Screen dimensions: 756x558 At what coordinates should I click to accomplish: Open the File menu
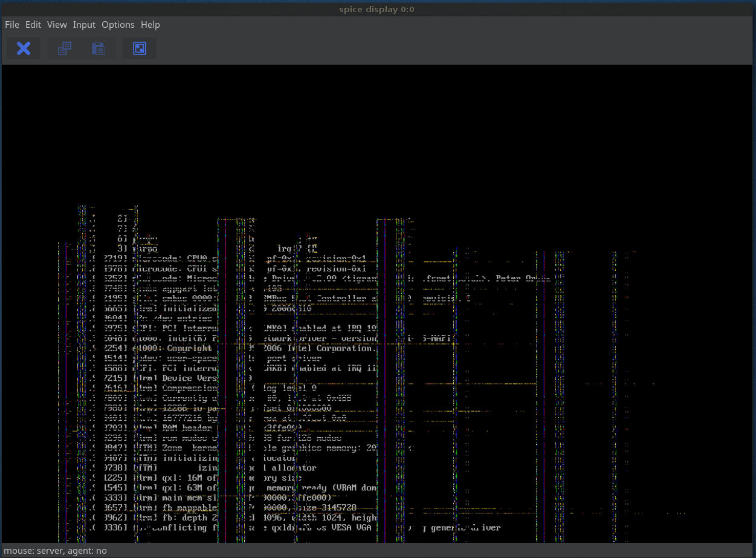pyautogui.click(x=12, y=25)
